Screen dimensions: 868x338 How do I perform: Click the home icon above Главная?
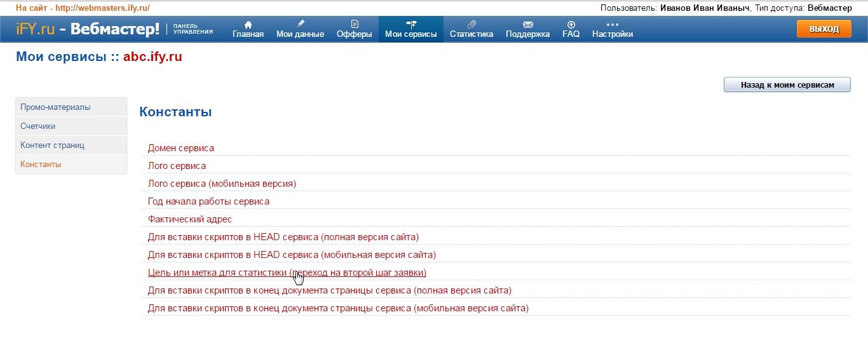click(x=248, y=24)
